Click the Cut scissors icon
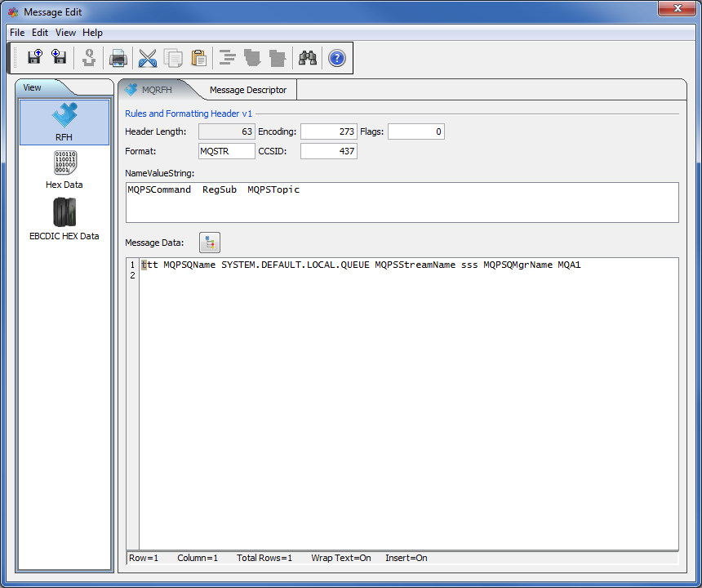The width and height of the screenshot is (702, 588). point(148,58)
